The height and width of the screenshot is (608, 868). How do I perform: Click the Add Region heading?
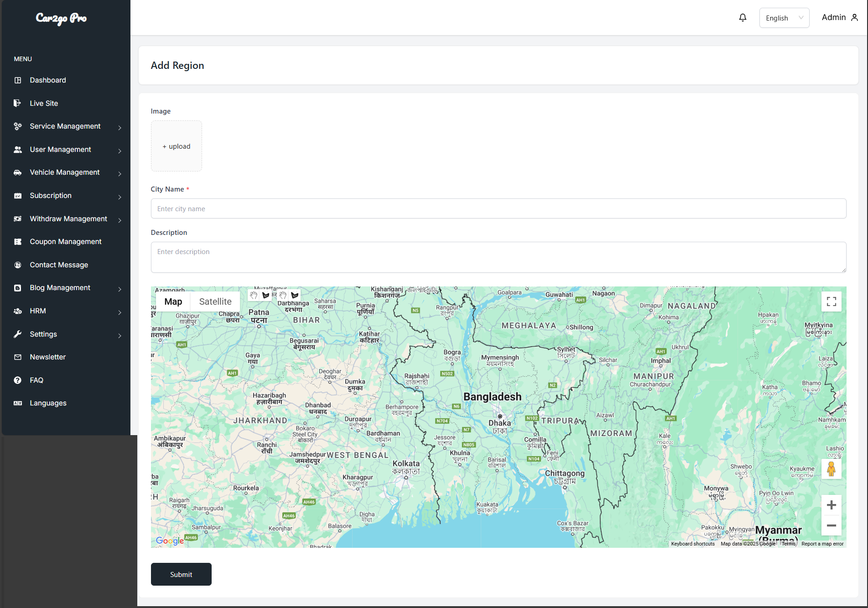pyautogui.click(x=177, y=65)
